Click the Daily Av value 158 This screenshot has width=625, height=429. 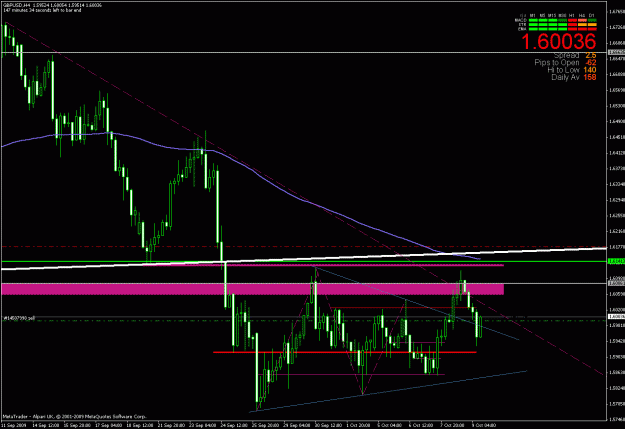pyautogui.click(x=590, y=77)
